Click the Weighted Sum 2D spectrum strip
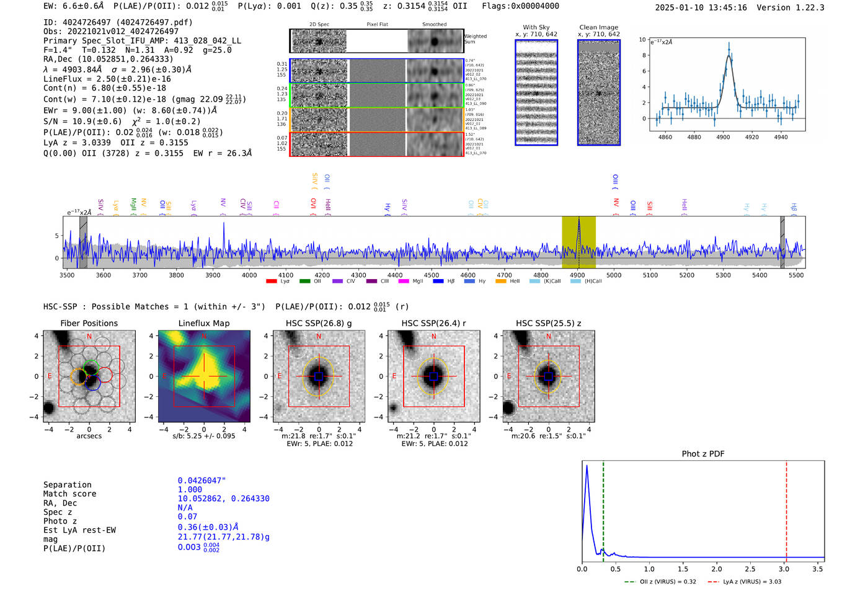Image resolution: width=868 pixels, height=591 pixels. (376, 41)
